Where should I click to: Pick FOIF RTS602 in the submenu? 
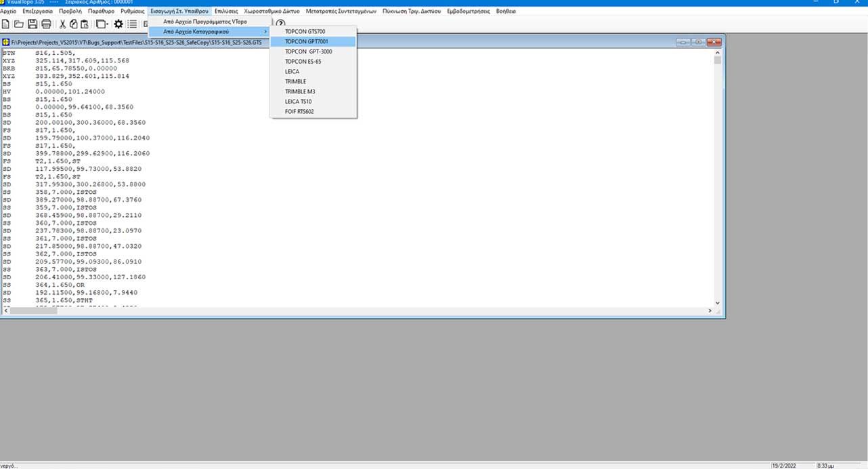click(299, 112)
